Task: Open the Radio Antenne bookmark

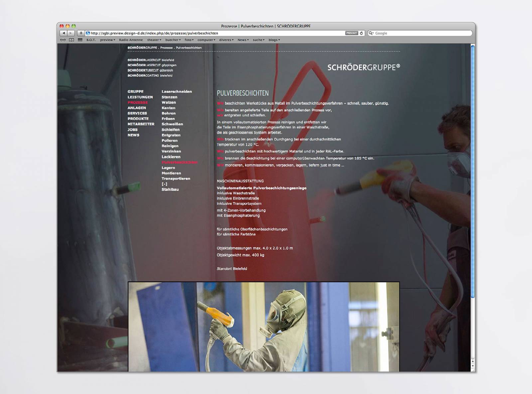Action: [131, 40]
